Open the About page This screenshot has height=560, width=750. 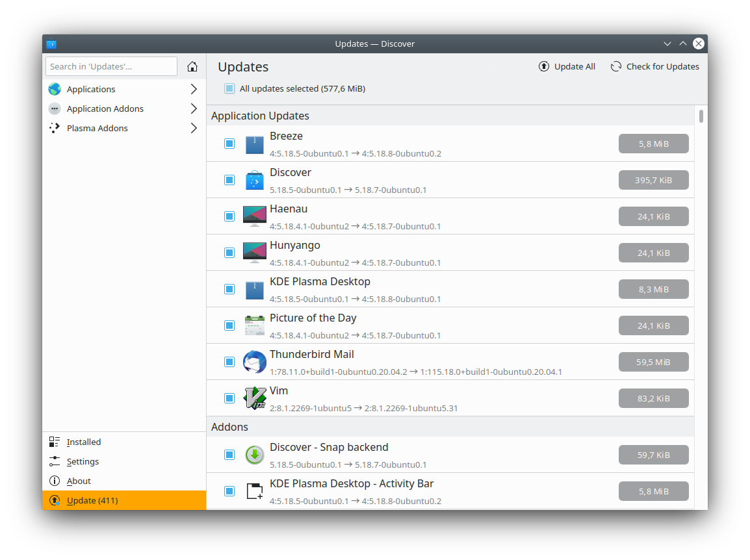pos(124,481)
